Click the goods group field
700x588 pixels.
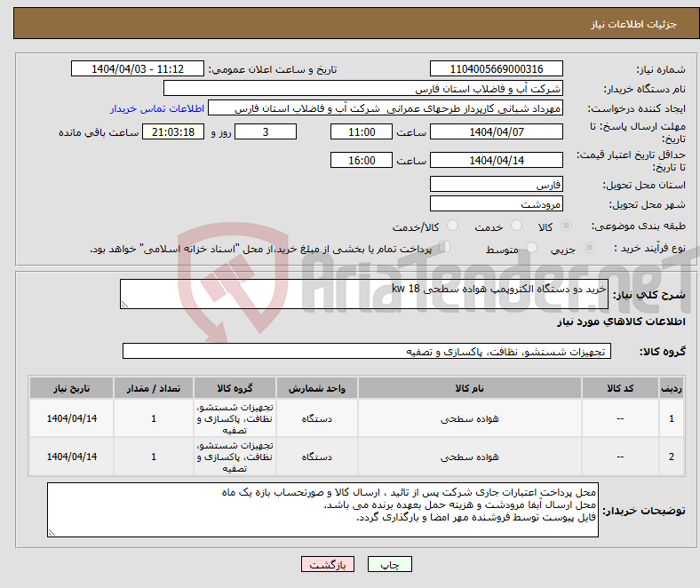(x=367, y=351)
